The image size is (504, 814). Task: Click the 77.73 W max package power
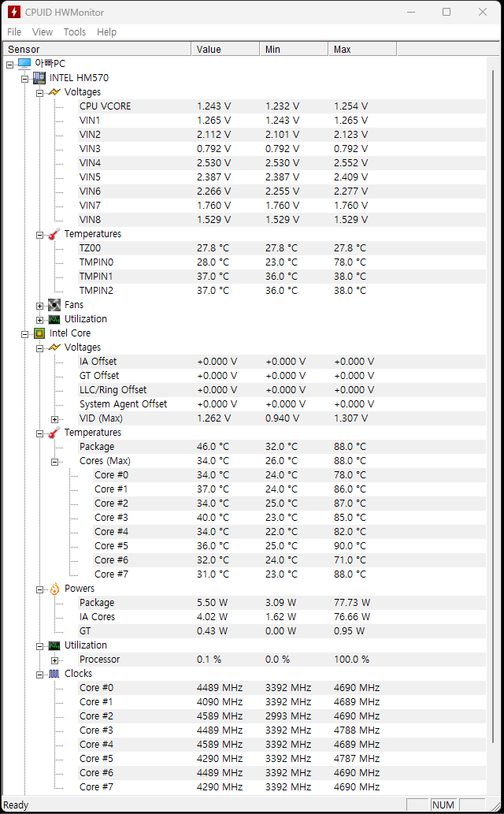[x=352, y=604]
